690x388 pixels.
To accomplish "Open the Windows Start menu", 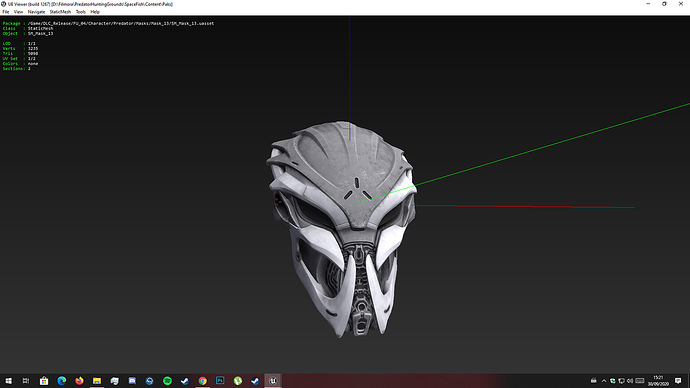I will tap(8, 381).
